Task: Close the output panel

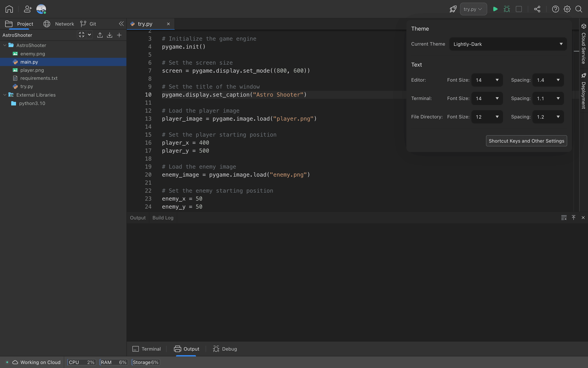Action: 583,218
